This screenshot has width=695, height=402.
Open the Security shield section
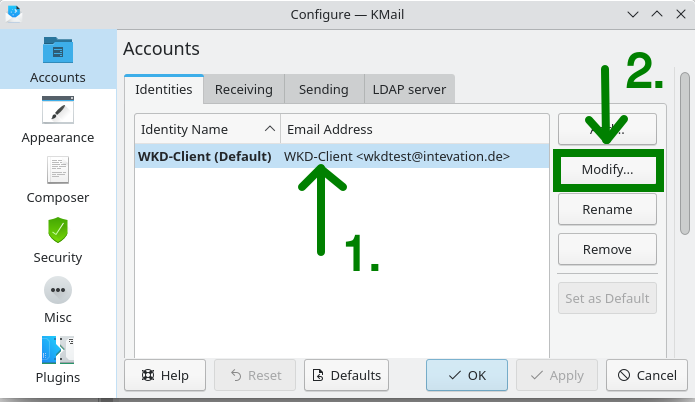tap(58, 240)
